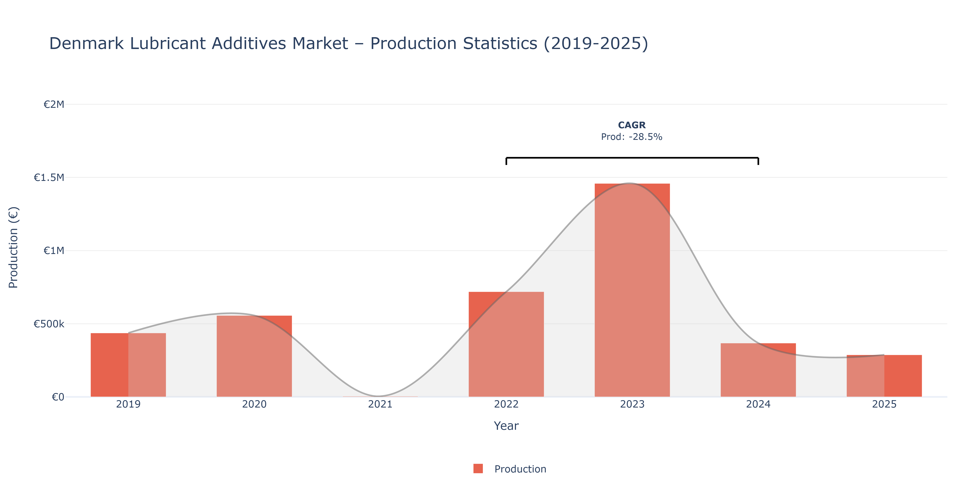The height and width of the screenshot is (490, 980).
Task: Click the 2022 x-axis label
Action: (506, 404)
